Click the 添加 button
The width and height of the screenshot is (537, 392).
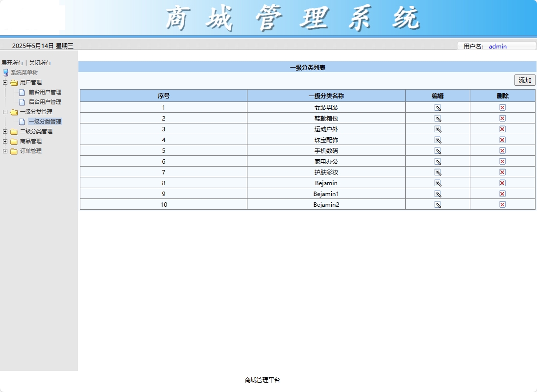[x=524, y=80]
